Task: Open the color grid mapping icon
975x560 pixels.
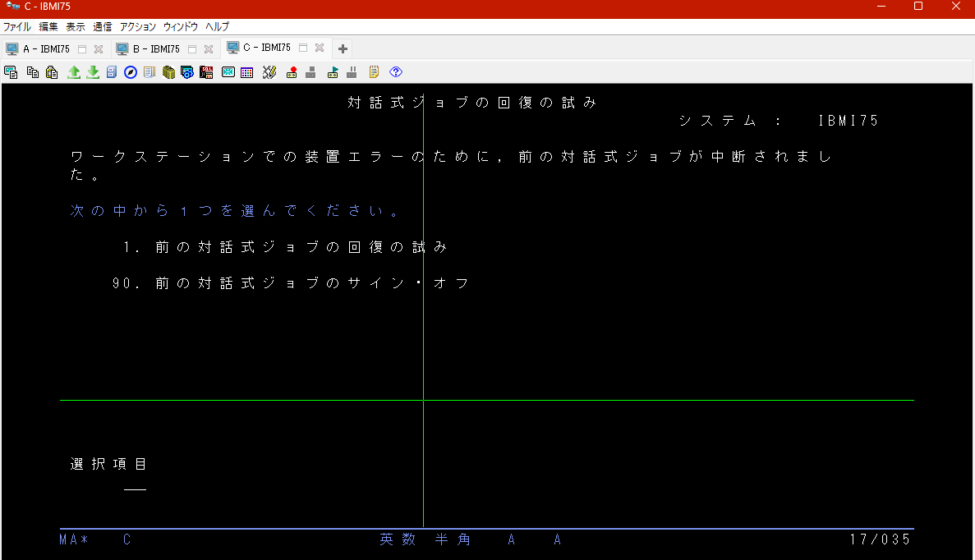Action: click(247, 72)
